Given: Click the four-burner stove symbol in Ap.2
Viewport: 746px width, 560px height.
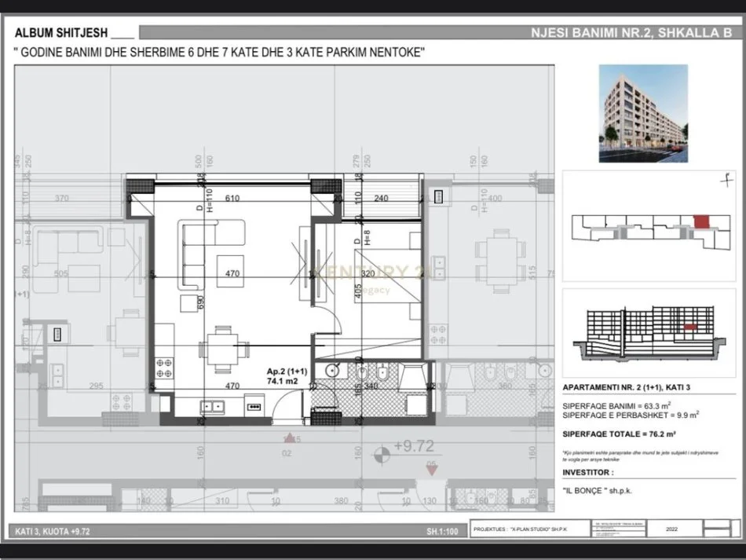Looking at the screenshot, I should 165,368.
